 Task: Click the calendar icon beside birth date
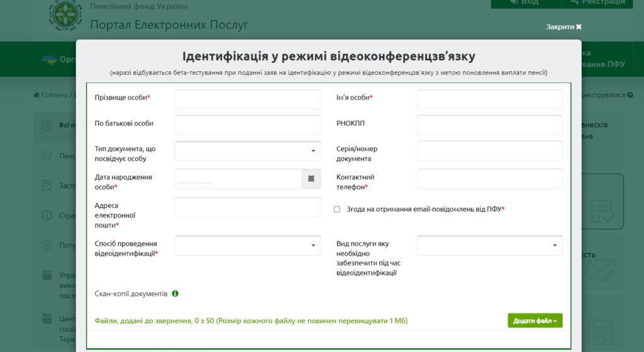(x=311, y=179)
